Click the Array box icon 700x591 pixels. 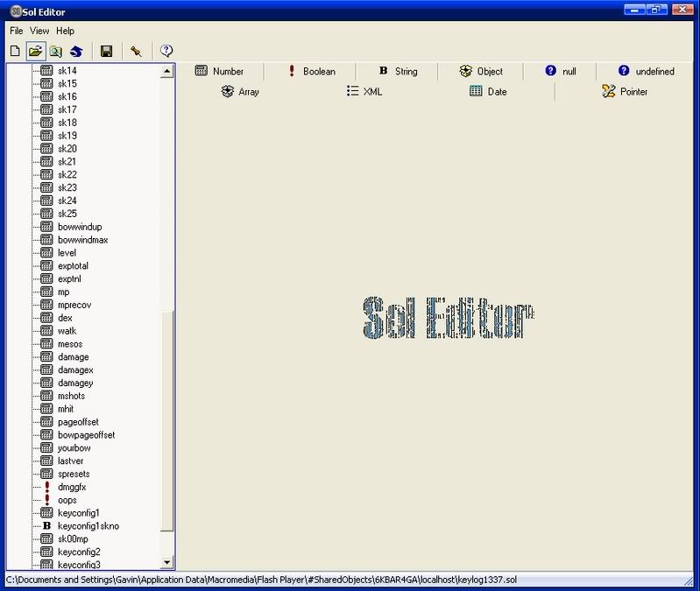point(228,91)
